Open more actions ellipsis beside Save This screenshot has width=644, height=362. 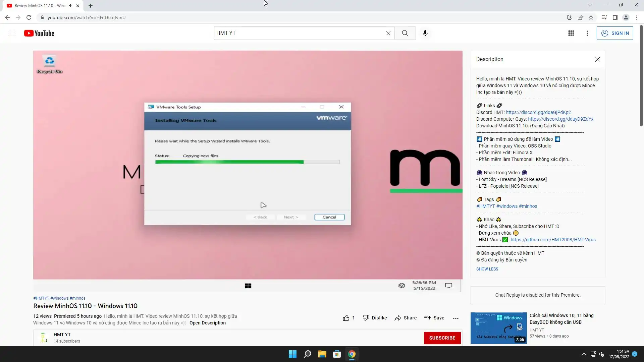[x=455, y=318]
